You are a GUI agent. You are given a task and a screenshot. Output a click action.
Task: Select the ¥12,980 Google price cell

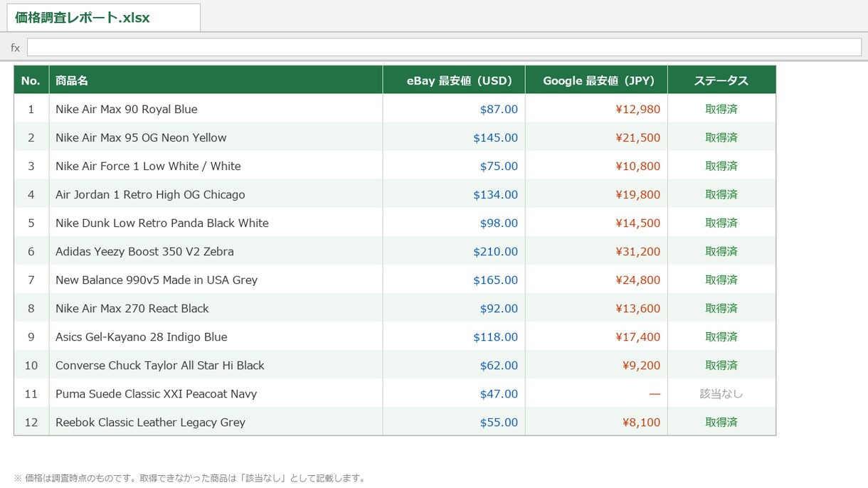pyautogui.click(x=596, y=109)
